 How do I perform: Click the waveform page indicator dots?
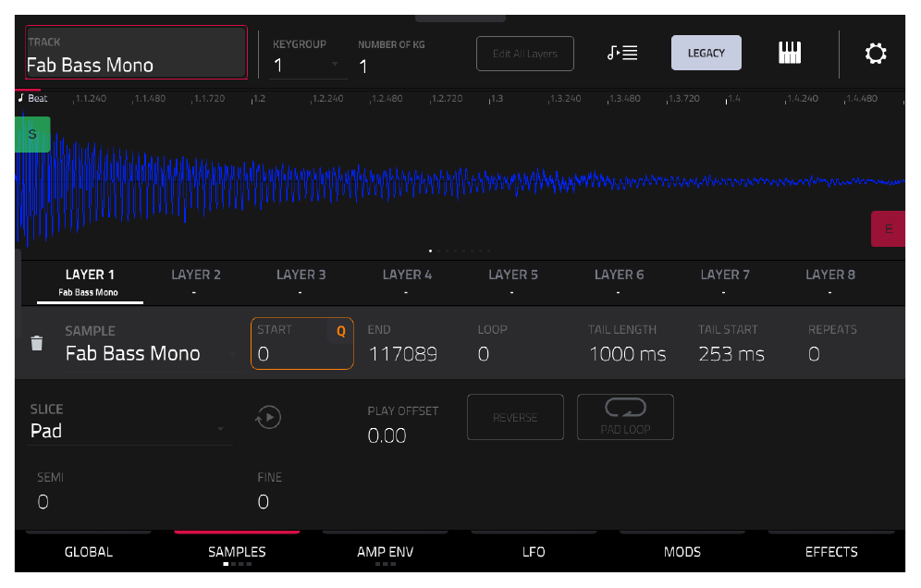coord(460,251)
